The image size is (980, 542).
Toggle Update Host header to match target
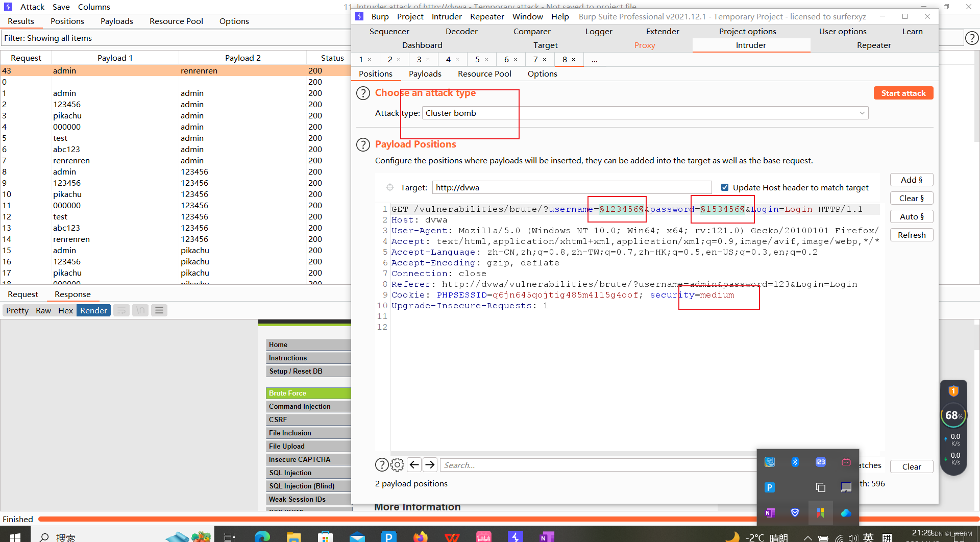pyautogui.click(x=724, y=187)
